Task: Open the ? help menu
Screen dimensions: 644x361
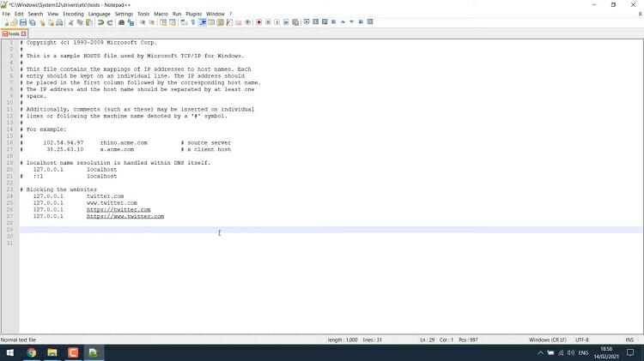Action: click(x=230, y=14)
